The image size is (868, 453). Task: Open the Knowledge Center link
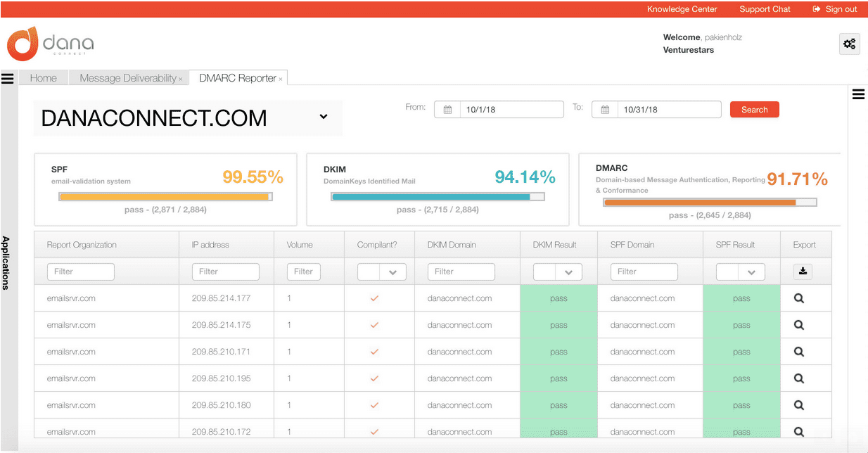click(x=681, y=9)
